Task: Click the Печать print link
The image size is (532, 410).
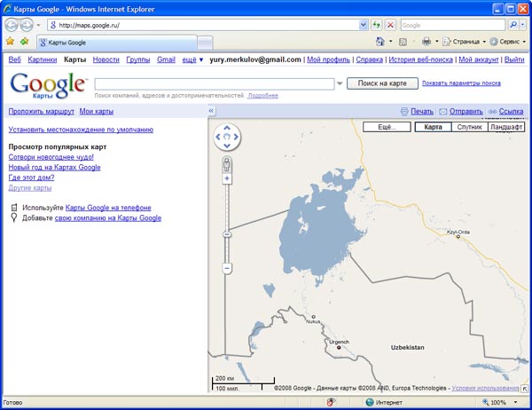Action: [x=422, y=111]
